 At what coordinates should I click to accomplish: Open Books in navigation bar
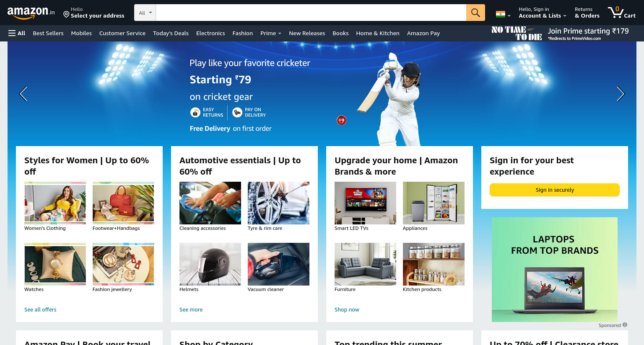coord(340,33)
